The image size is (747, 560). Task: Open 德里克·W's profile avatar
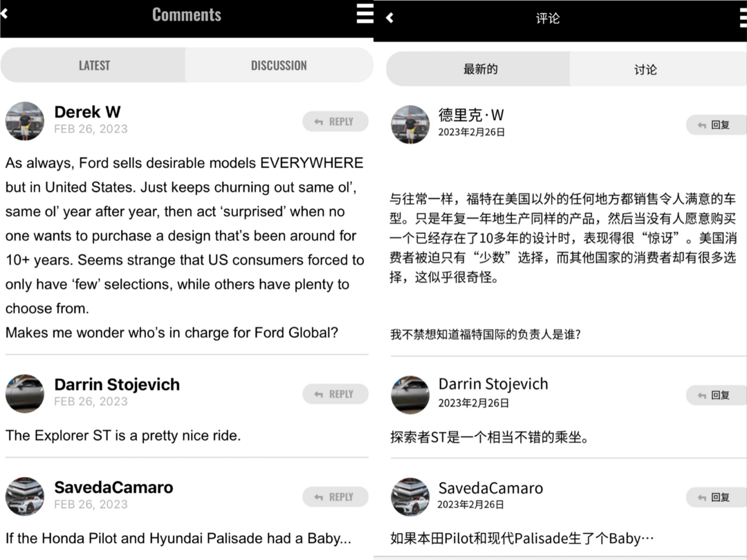(410, 124)
